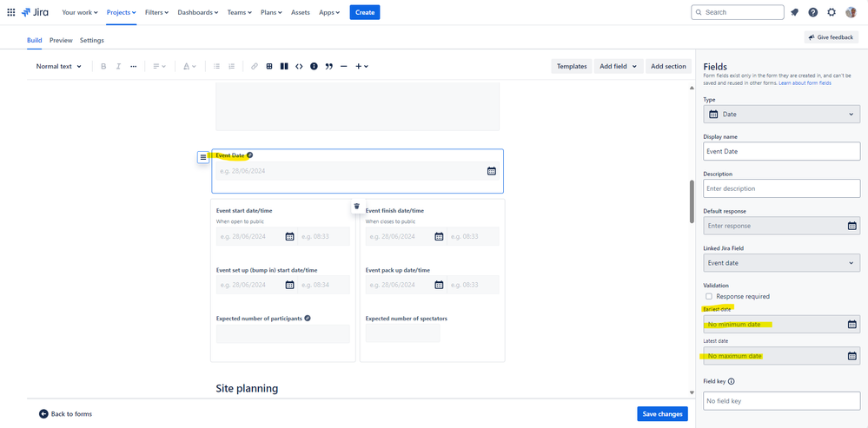Open the insert plus dropdown
Viewport: 868px width, 428px height.
361,66
